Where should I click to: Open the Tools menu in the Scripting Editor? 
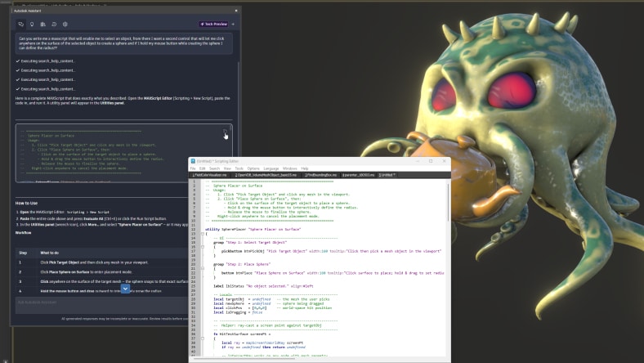pos(239,168)
